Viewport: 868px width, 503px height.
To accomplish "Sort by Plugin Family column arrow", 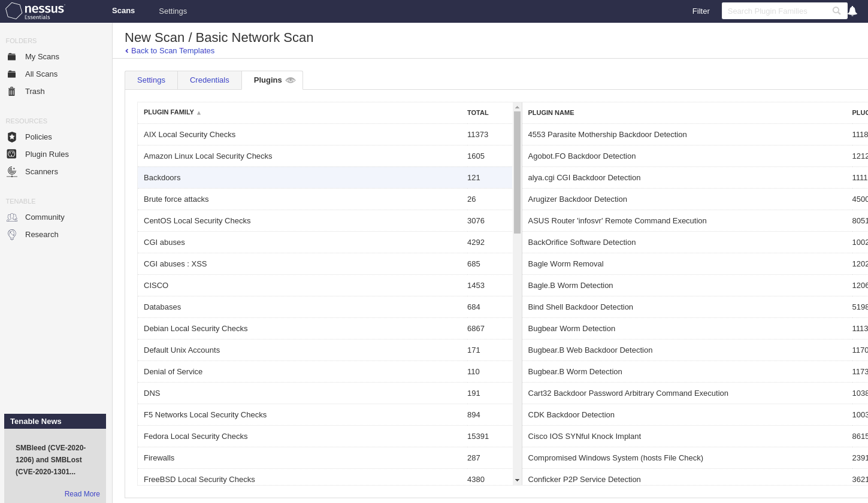I will [x=199, y=113].
